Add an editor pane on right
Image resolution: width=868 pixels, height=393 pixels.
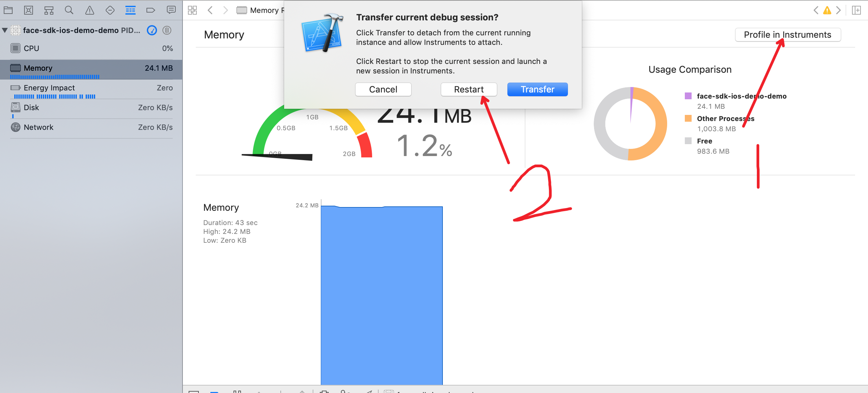click(856, 10)
